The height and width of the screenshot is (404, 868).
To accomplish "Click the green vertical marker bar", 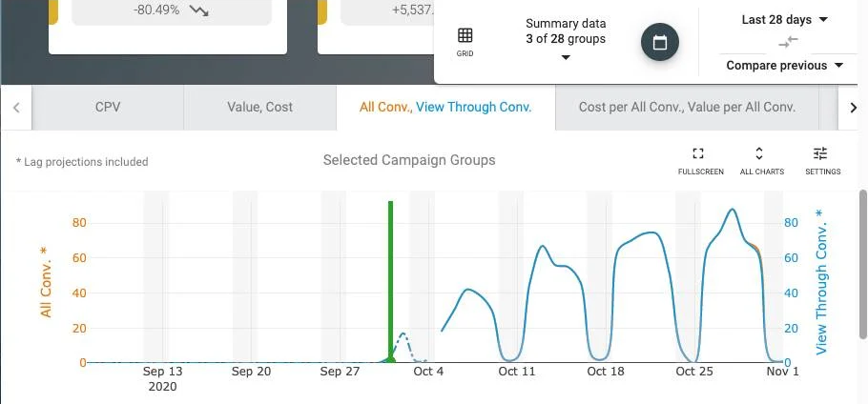I will pos(390,281).
